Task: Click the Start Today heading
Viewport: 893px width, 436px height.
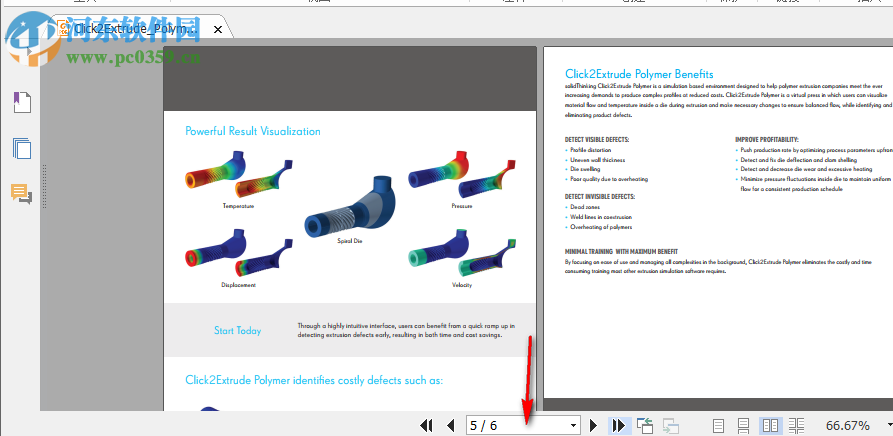Action: pos(237,331)
